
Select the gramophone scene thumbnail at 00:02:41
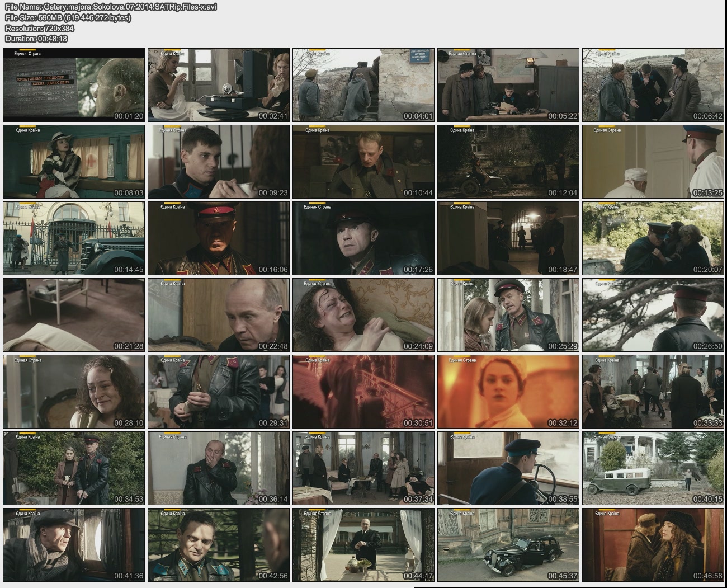[219, 85]
